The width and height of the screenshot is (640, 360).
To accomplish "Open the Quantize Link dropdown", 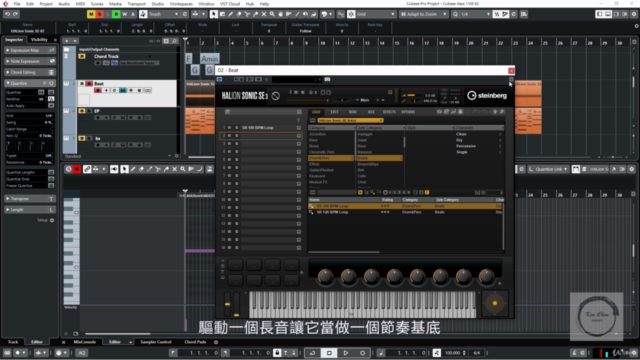I will point(549,169).
